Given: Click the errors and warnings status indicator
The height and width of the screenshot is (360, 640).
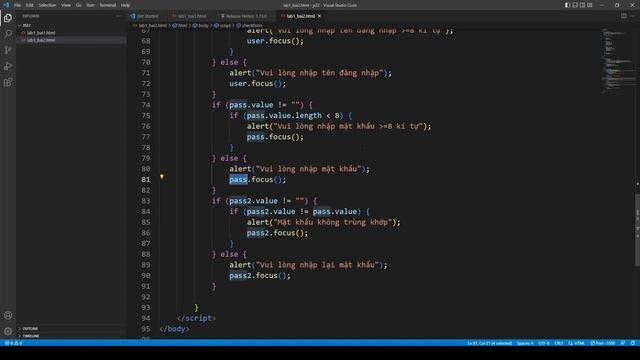Looking at the screenshot, I should pyautogui.click(x=13, y=343).
